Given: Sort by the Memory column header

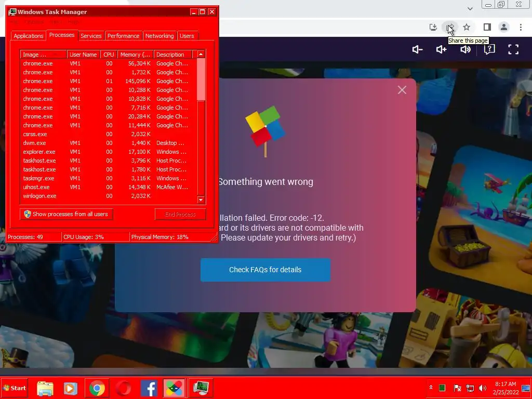Looking at the screenshot, I should 136,55.
